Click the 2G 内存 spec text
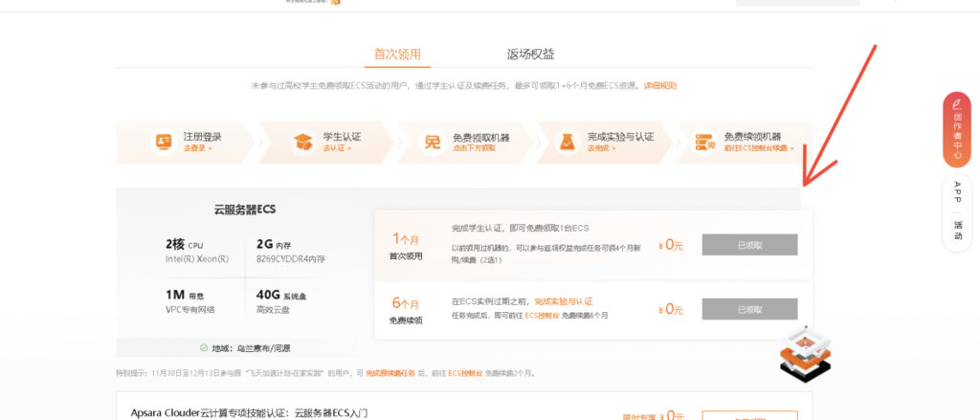Image resolution: width=980 pixels, height=420 pixels. coord(275,244)
